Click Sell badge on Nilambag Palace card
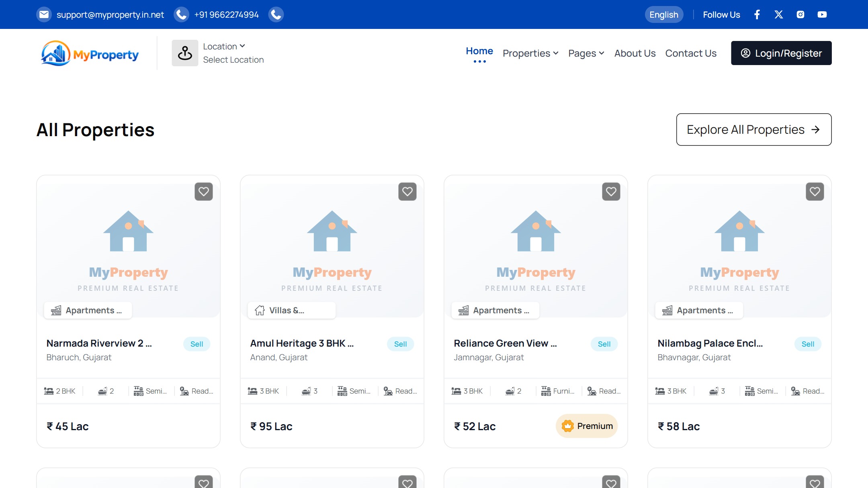868x488 pixels. [x=808, y=344]
